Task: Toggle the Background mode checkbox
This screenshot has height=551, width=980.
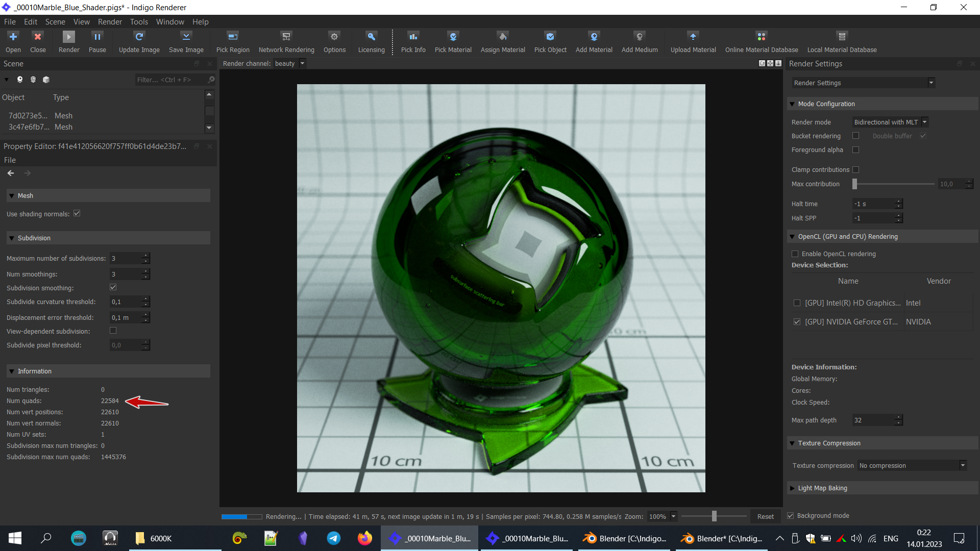Action: 791,516
